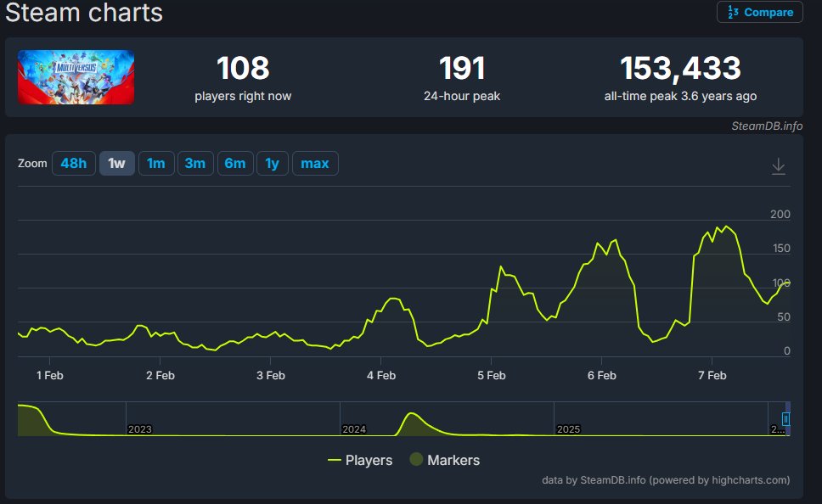822x504 pixels.
Task: Toggle the Players series in legend
Action: (360, 460)
